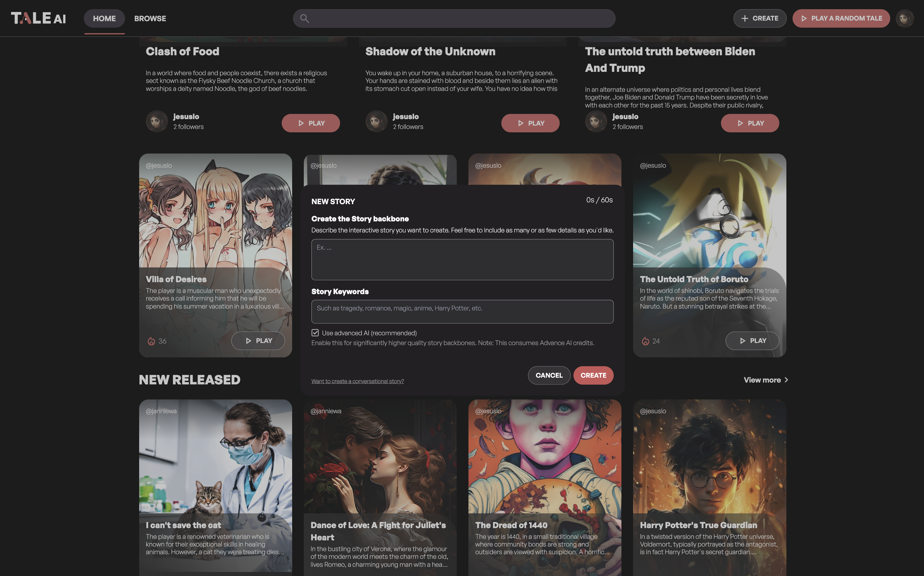The image size is (924, 576).
Task: Click jesuslo avatar under Shadow of the Unknown
Action: [x=376, y=122]
